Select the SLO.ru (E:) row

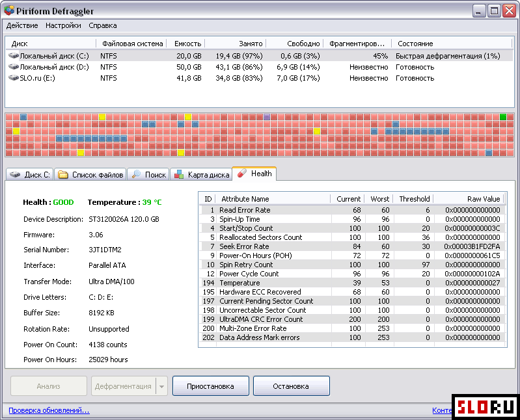[259, 78]
